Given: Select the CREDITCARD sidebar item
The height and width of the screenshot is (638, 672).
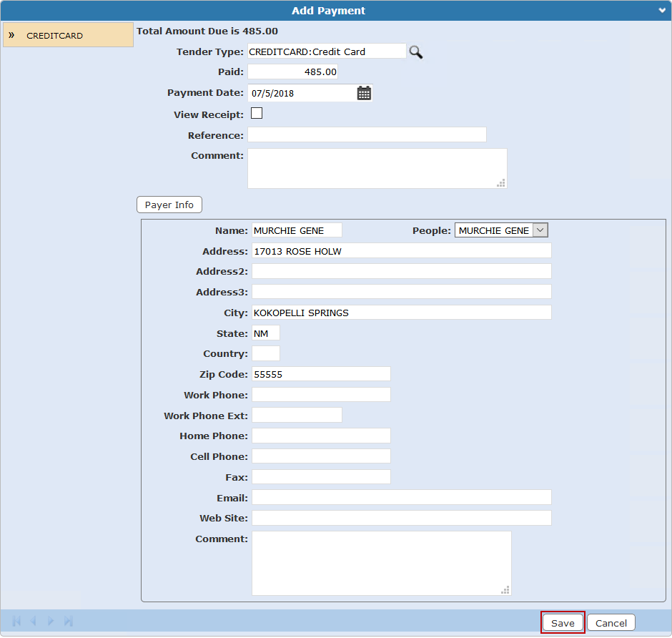Looking at the screenshot, I should coord(55,36).
